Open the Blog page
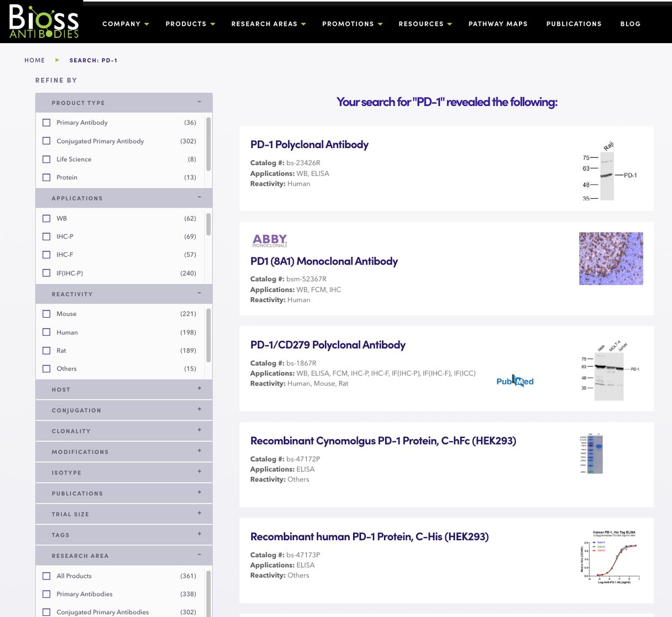672x617 pixels. pyautogui.click(x=631, y=24)
